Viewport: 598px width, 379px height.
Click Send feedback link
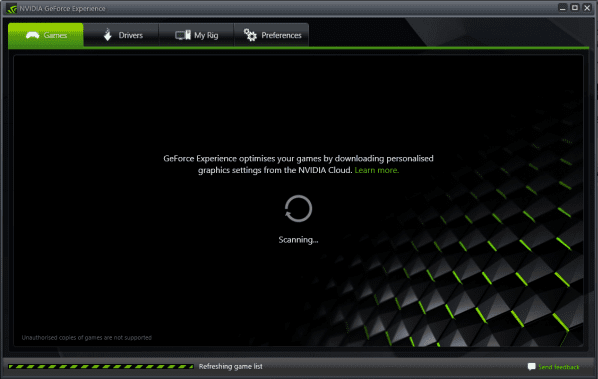point(558,367)
